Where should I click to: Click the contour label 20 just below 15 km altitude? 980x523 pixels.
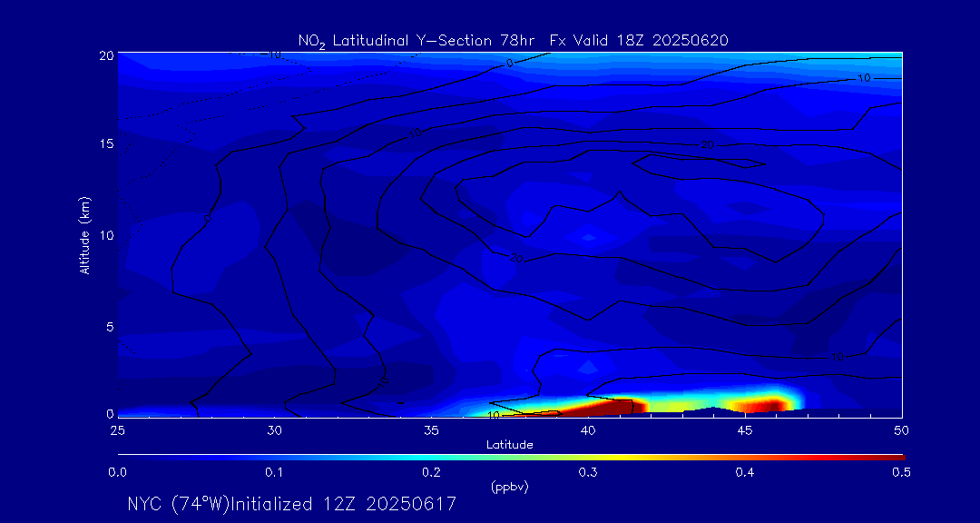coord(707,145)
